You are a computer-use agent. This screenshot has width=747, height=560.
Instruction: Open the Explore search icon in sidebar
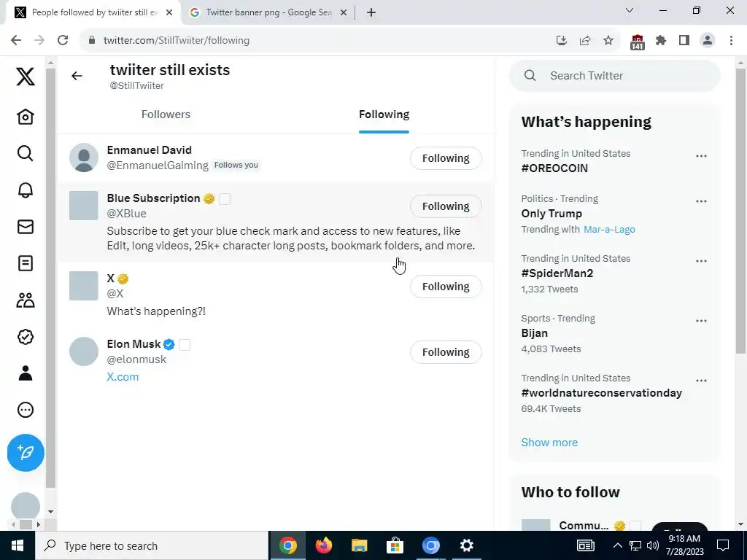coord(26,153)
